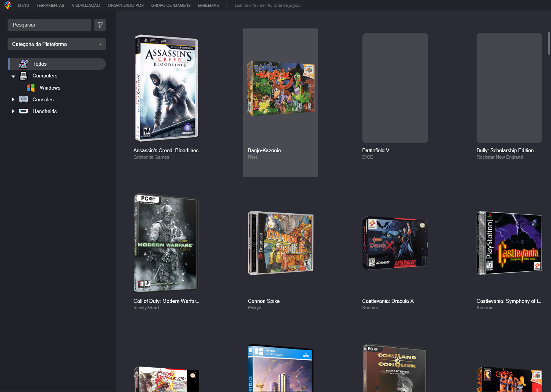Click the 'Rockstar New England' text
Image resolution: width=551 pixels, height=392 pixels.
[499, 157]
